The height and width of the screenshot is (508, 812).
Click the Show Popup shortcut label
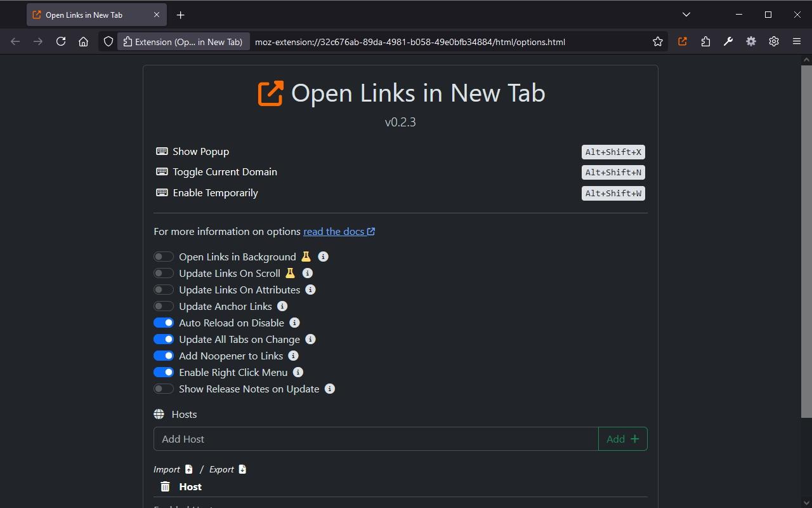tap(200, 151)
